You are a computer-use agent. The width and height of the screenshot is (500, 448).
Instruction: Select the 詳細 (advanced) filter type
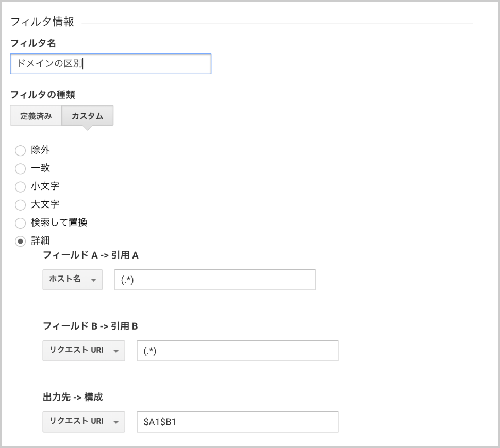tap(20, 241)
